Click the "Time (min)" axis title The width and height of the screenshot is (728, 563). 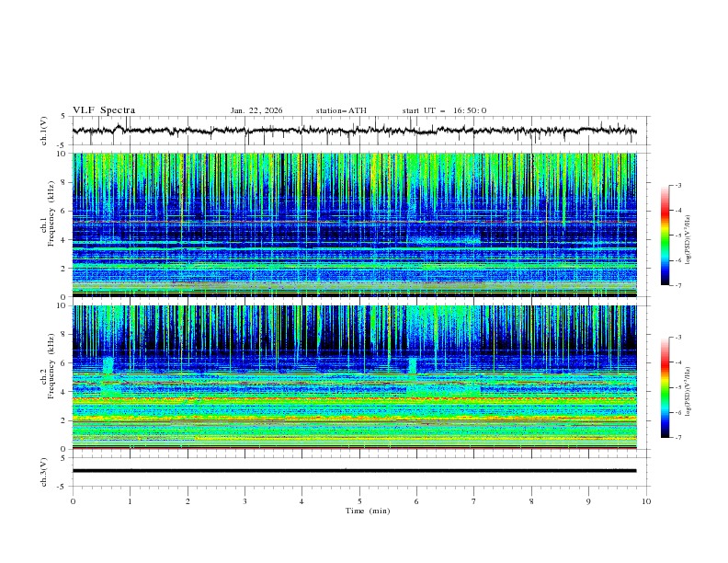[x=368, y=511]
